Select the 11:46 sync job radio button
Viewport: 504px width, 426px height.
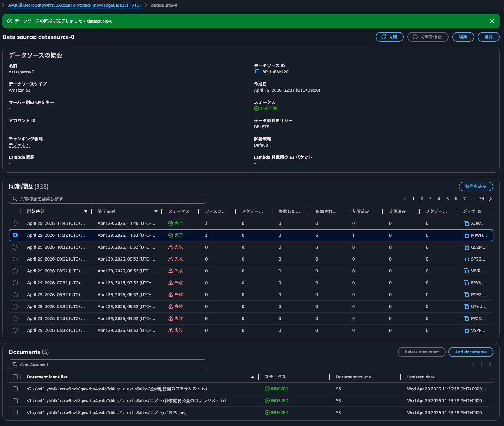pyautogui.click(x=15, y=223)
